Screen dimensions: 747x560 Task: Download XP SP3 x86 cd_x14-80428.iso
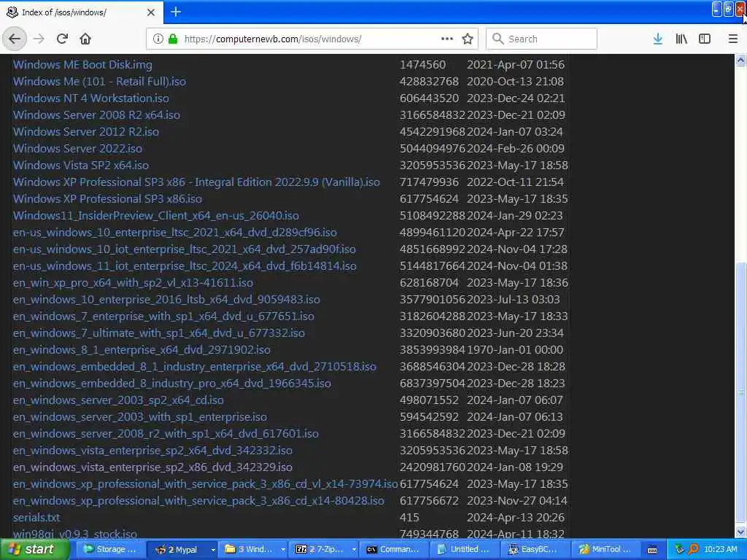coord(198,500)
